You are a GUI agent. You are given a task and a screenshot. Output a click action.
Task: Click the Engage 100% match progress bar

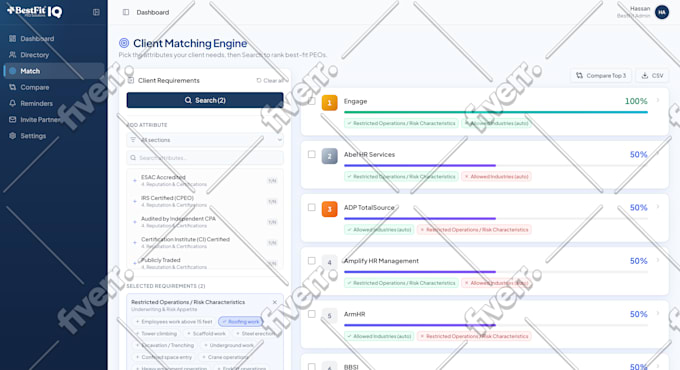(x=496, y=112)
